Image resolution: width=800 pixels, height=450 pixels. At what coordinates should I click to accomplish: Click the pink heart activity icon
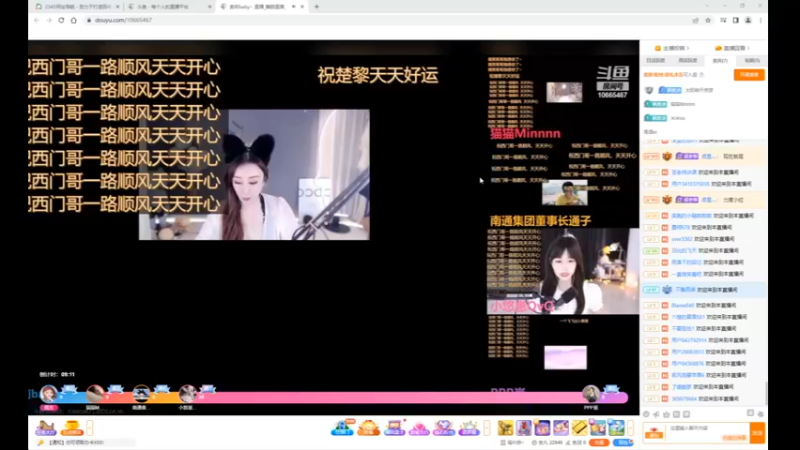(x=419, y=428)
